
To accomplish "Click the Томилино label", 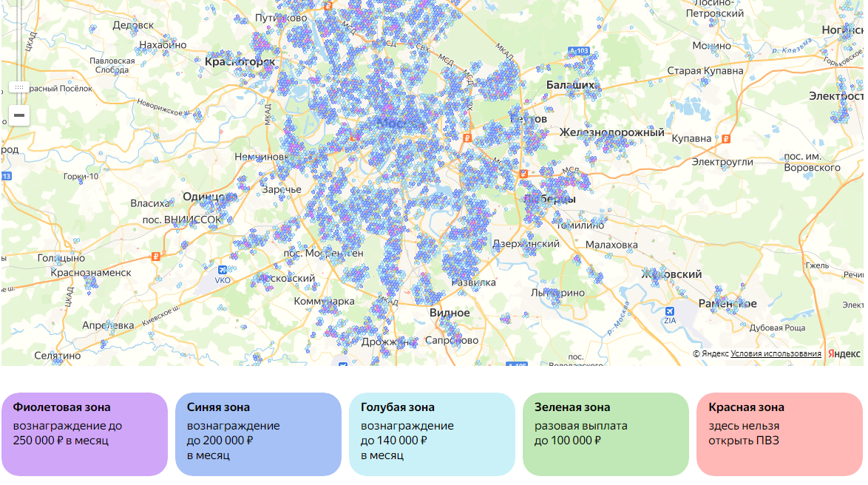I will coord(580,225).
